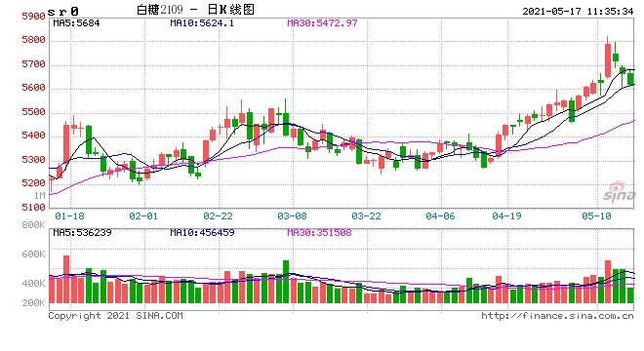The width and height of the screenshot is (644, 351).
Task: Click the 03-08 date axis label
Action: tap(292, 215)
